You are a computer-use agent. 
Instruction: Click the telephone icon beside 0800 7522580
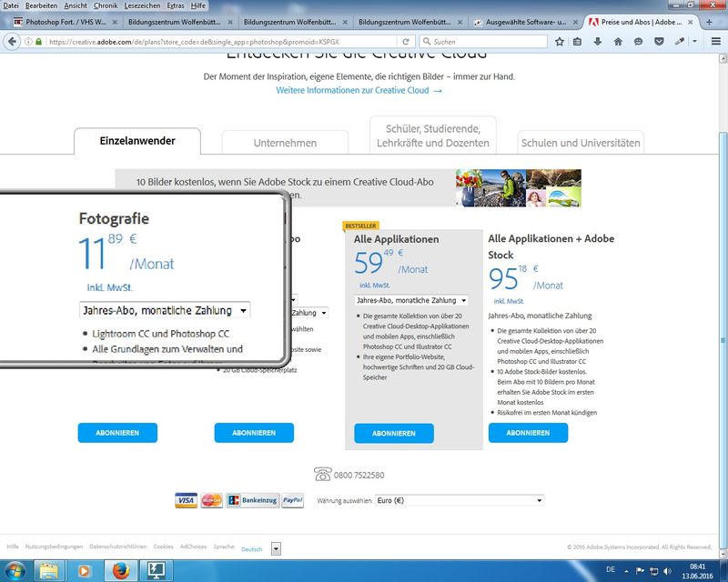(323, 475)
